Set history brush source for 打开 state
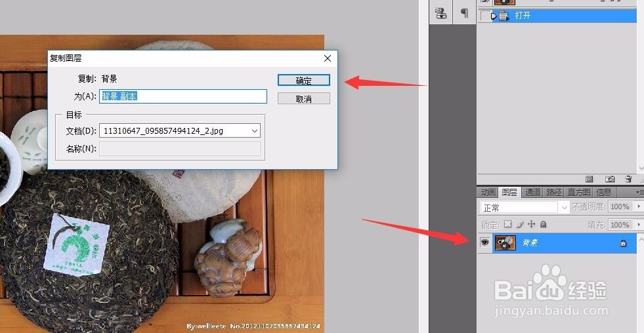 [485, 16]
